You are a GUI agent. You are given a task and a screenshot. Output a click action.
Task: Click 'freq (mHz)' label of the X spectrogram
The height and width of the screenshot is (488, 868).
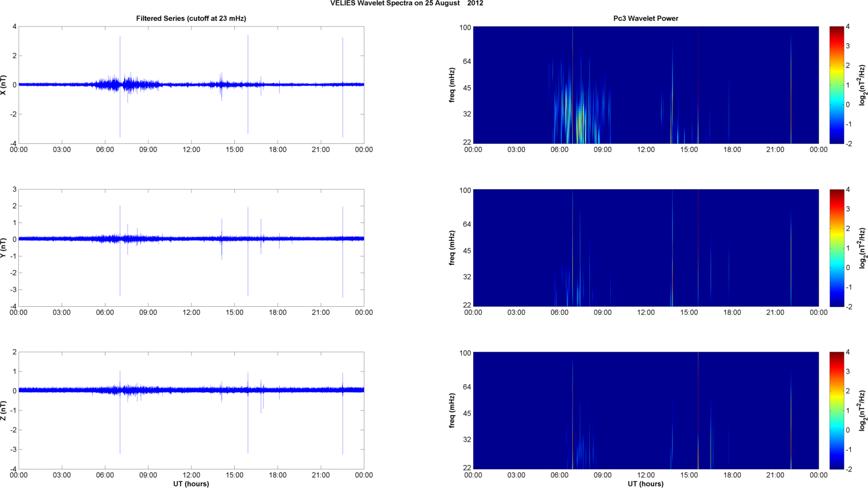(452, 85)
